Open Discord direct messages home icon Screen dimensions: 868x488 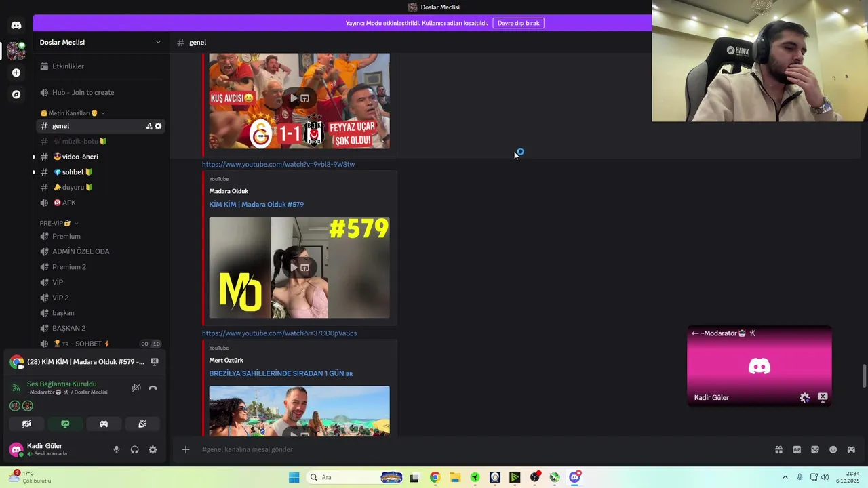tap(16, 26)
